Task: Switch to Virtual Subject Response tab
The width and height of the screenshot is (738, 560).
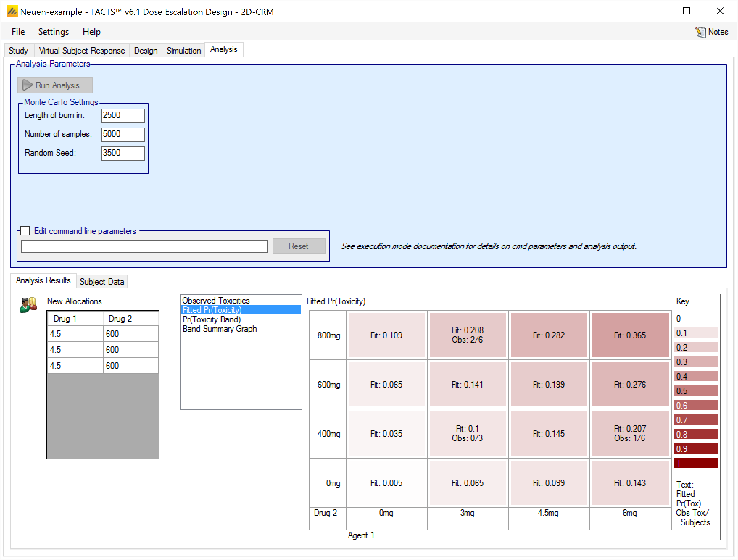Action: (x=82, y=50)
